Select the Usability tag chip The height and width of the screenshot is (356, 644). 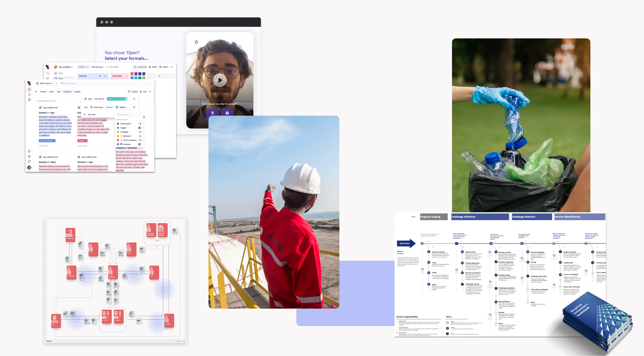pyautogui.click(x=82, y=141)
